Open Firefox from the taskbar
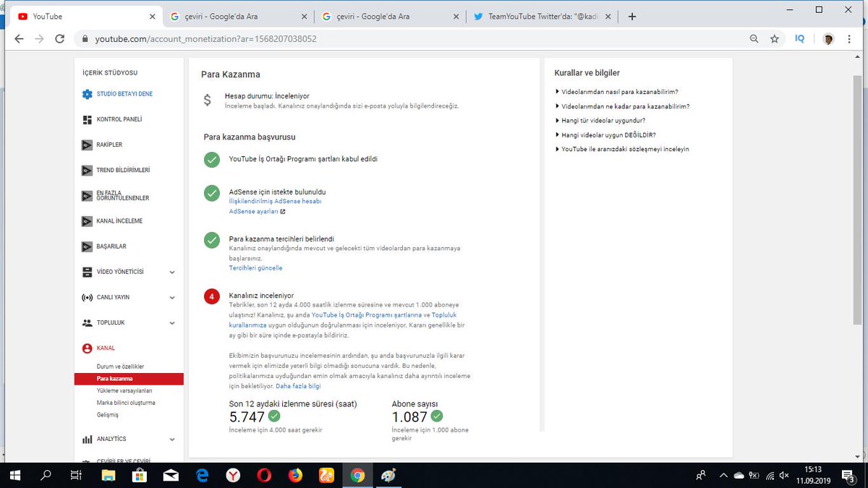868x488 pixels. coord(295,475)
